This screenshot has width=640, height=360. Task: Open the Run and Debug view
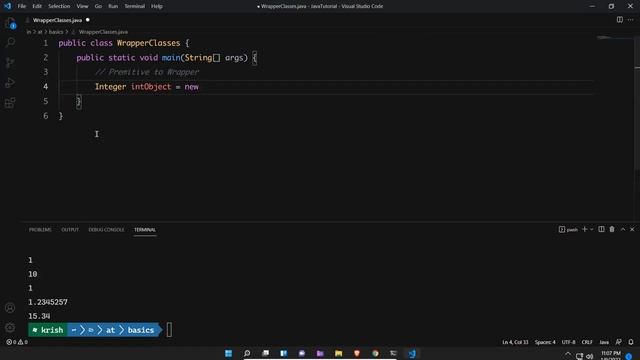pos(10,82)
